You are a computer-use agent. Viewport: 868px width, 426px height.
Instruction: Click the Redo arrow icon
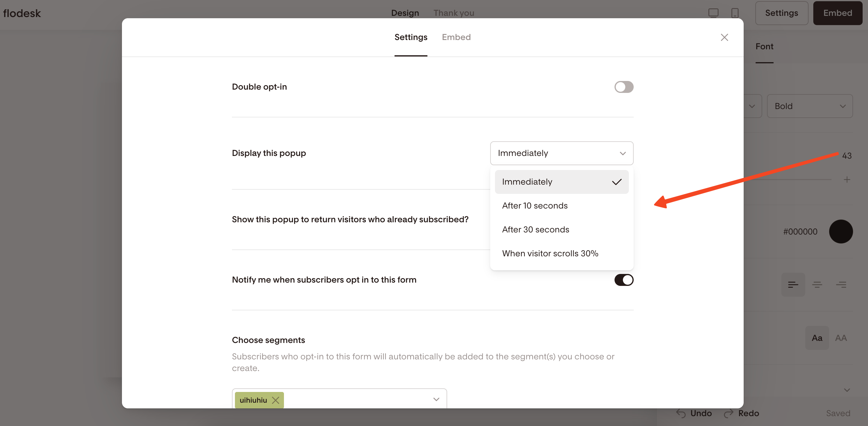(728, 413)
